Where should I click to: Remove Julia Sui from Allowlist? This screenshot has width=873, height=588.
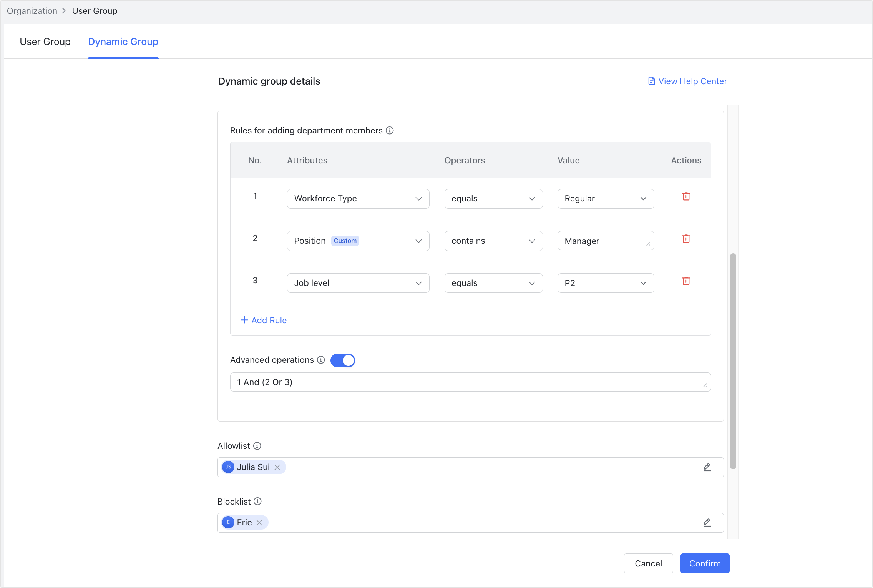[277, 467]
